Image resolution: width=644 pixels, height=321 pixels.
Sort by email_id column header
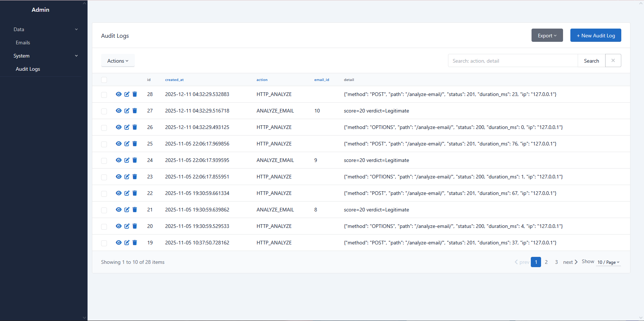pyautogui.click(x=322, y=80)
